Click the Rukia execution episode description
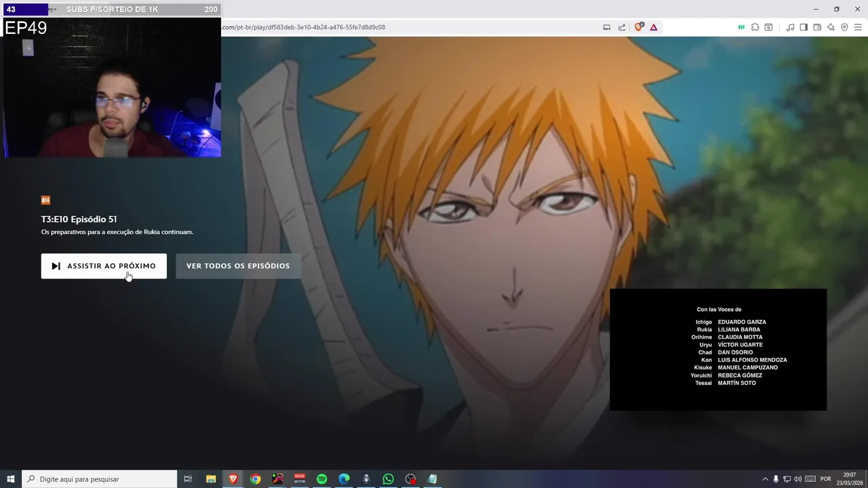 [117, 232]
